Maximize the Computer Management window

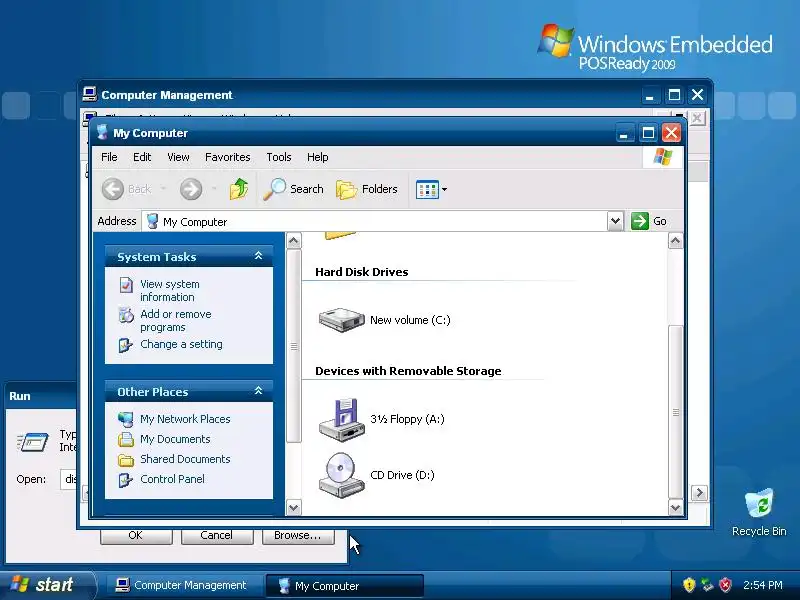tap(674, 95)
